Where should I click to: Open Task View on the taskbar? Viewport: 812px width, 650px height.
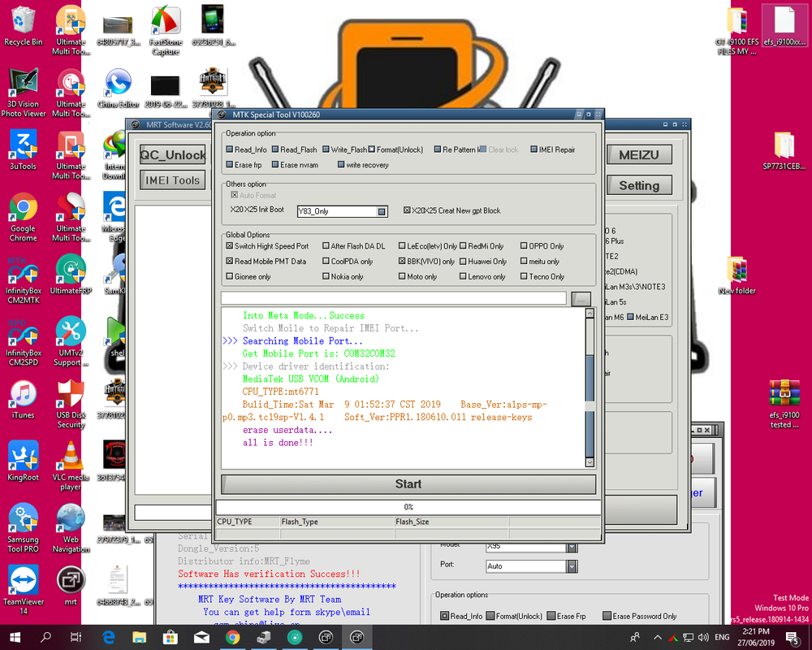[76, 637]
